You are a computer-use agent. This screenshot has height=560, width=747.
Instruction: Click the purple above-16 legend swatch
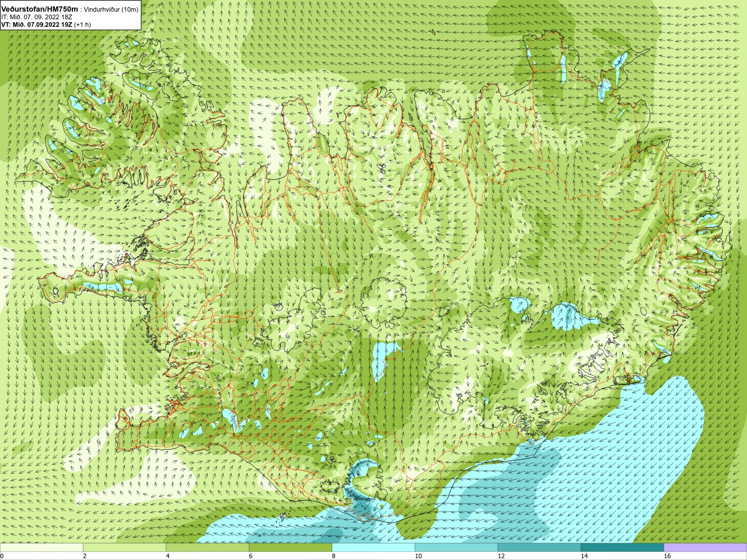(705, 548)
